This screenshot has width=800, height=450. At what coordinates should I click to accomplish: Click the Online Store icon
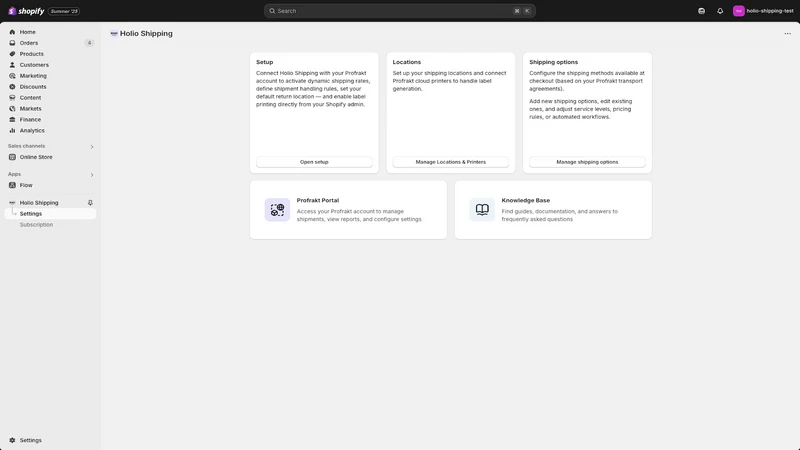click(12, 157)
